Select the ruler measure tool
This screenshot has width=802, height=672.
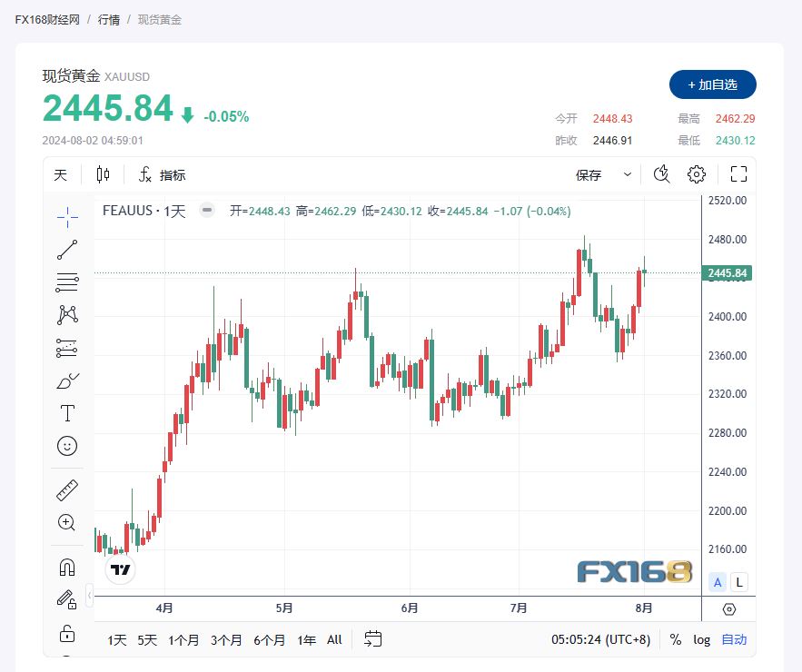point(67,490)
